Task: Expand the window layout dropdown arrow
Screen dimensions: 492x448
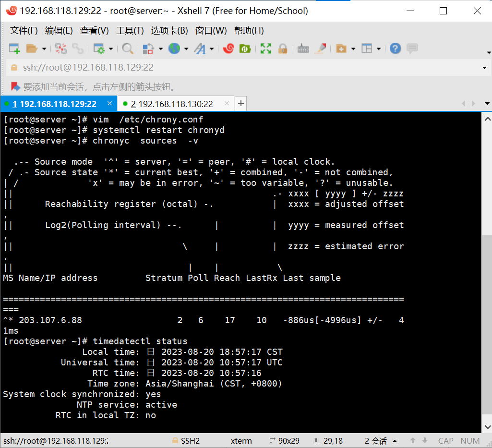Action: pyautogui.click(x=379, y=49)
